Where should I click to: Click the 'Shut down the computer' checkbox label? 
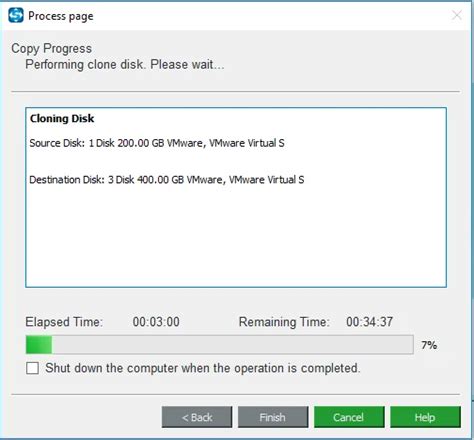[x=203, y=368]
